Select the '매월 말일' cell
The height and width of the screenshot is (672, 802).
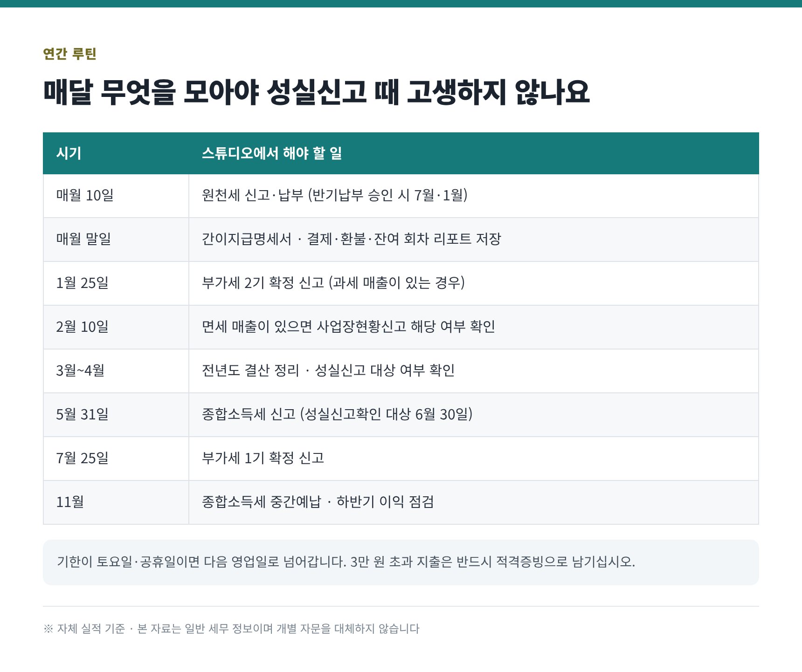click(116, 240)
